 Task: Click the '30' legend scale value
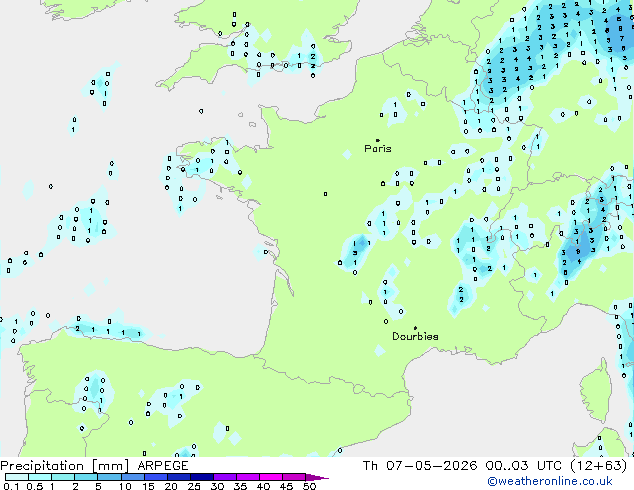(x=217, y=486)
